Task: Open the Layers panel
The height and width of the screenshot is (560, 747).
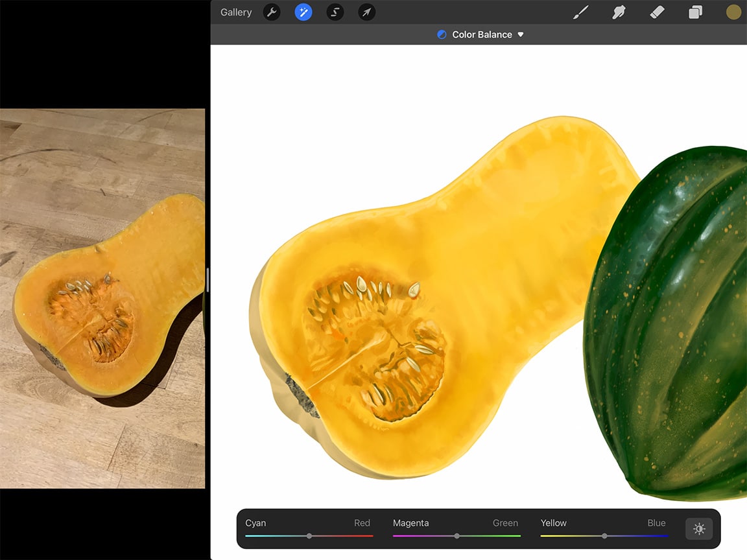Action: [x=695, y=12]
